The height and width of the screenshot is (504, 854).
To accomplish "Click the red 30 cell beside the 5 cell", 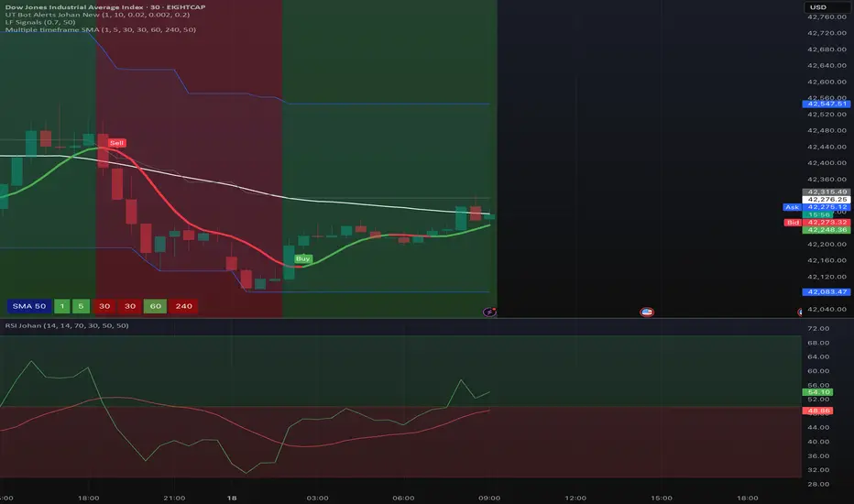I will [x=104, y=306].
